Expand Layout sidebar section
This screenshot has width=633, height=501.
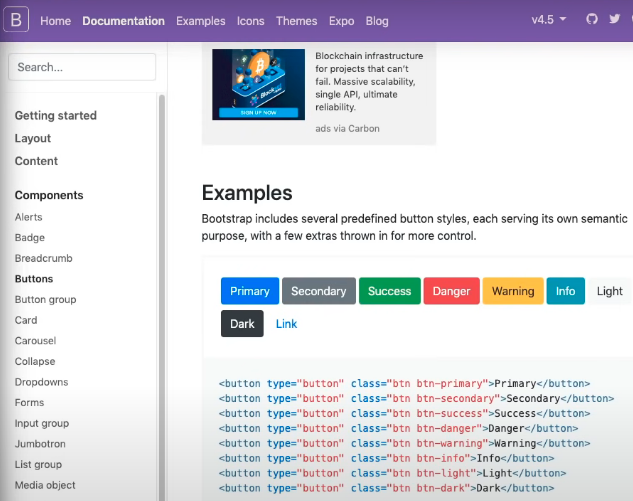click(33, 138)
